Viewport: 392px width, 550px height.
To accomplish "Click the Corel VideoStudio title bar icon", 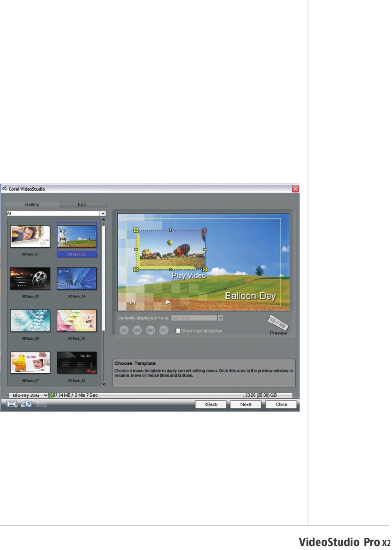I will tap(5, 188).
